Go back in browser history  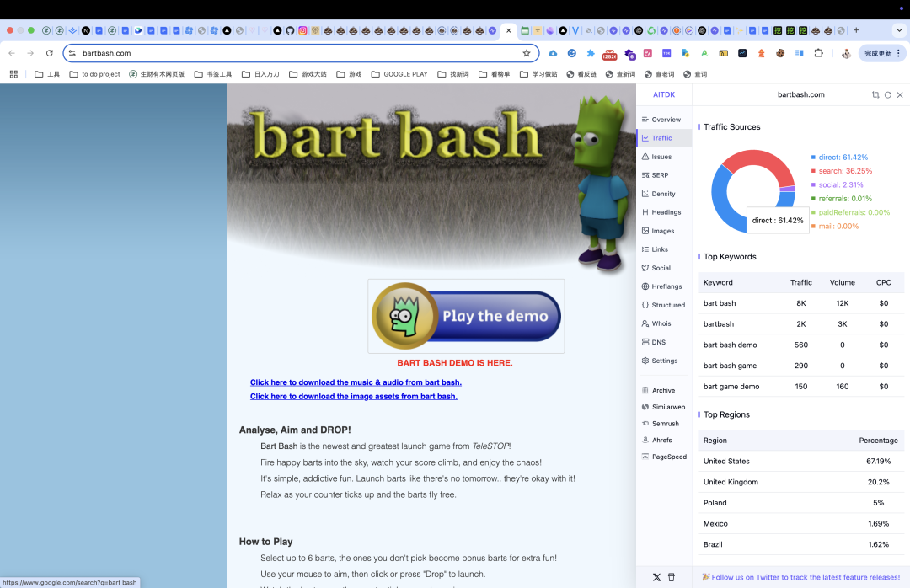[x=12, y=53]
